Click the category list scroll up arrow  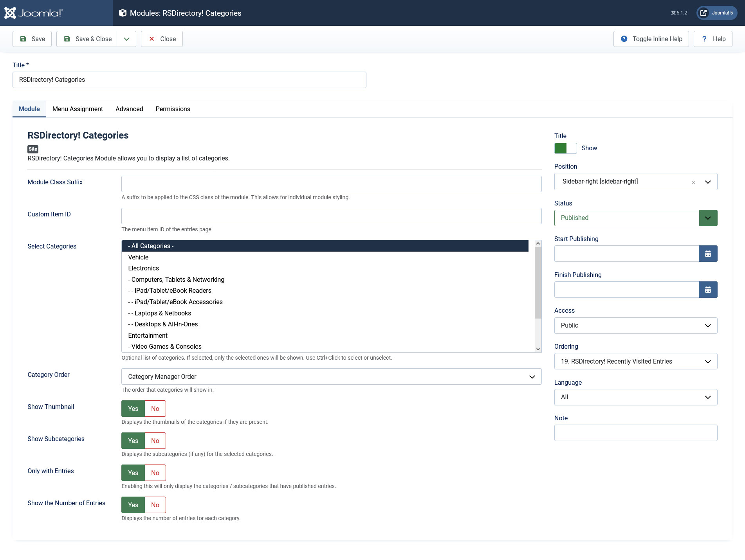click(x=538, y=243)
